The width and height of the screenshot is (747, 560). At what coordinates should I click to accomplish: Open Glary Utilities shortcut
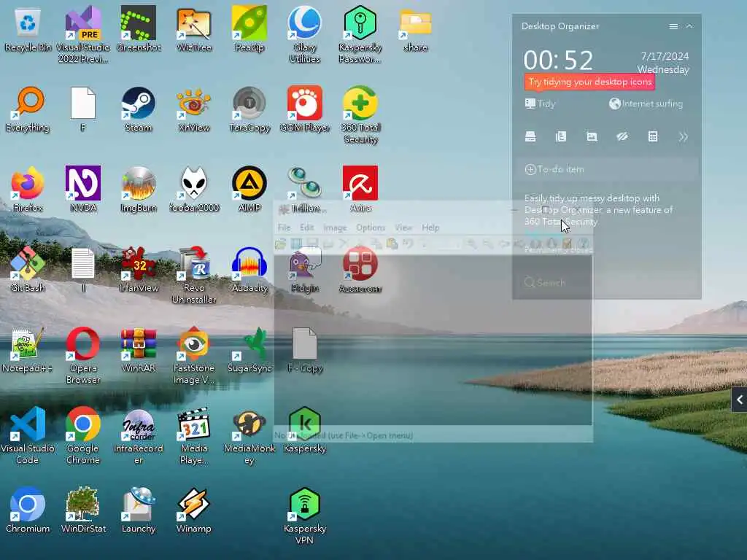pyautogui.click(x=304, y=35)
